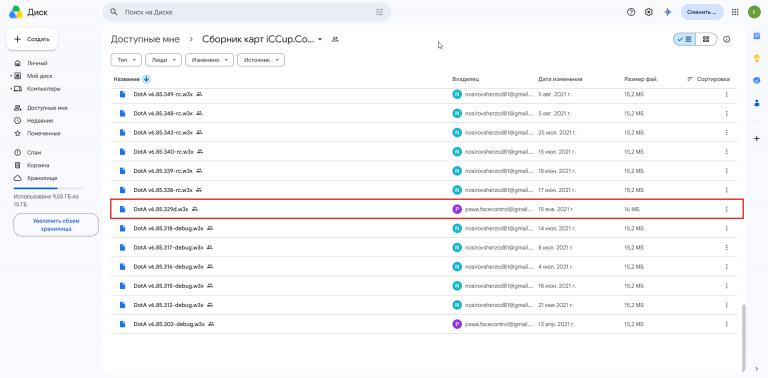Open the Settings gear icon
Viewport: 768px width, 378px height.
click(x=649, y=12)
